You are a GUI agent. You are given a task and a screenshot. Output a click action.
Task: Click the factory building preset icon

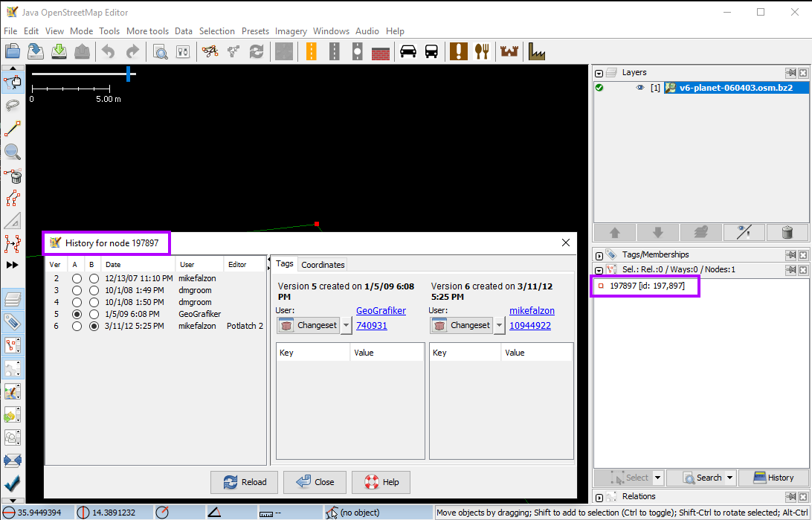(537, 51)
